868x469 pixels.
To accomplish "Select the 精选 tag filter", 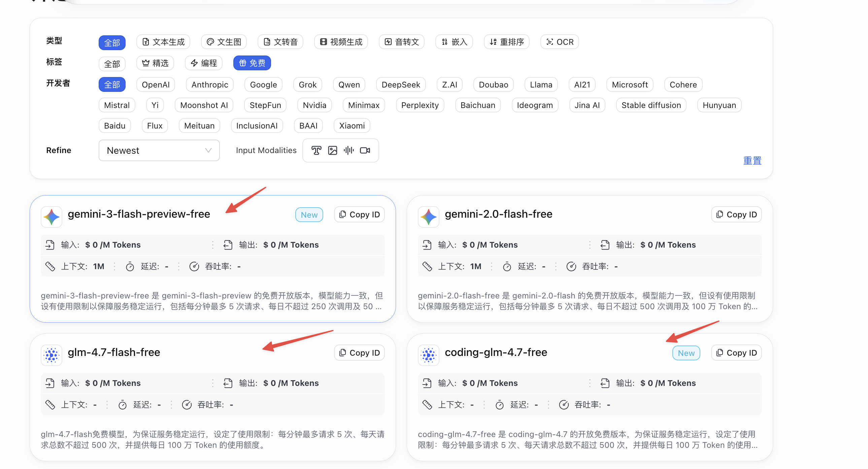I will (155, 63).
